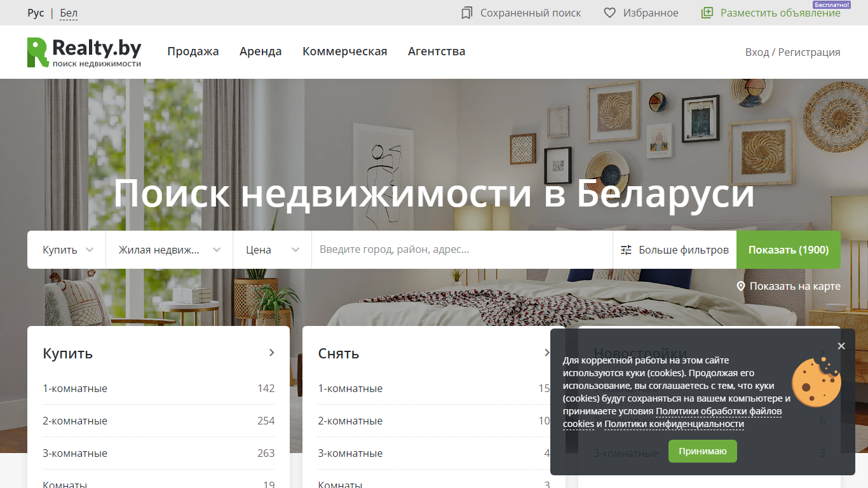Open the Купить section arrow
The height and width of the screenshot is (488, 868).
point(271,353)
